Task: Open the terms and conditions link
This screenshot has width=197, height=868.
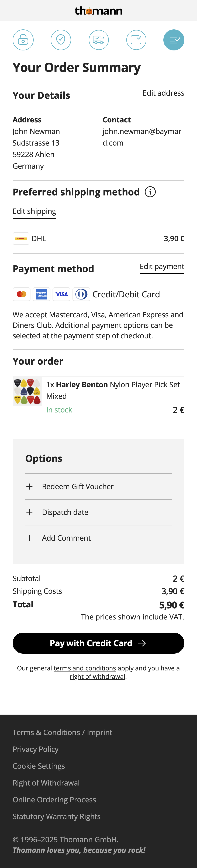Action: [x=85, y=668]
